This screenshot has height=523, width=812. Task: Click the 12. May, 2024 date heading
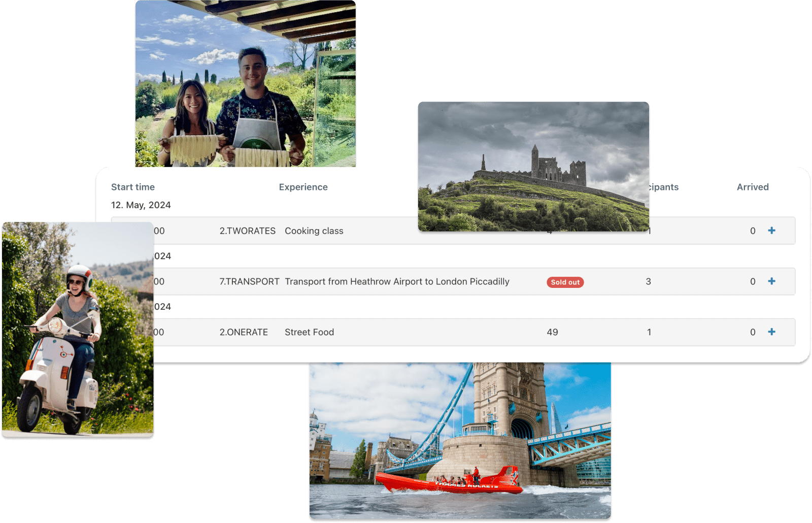pyautogui.click(x=141, y=205)
